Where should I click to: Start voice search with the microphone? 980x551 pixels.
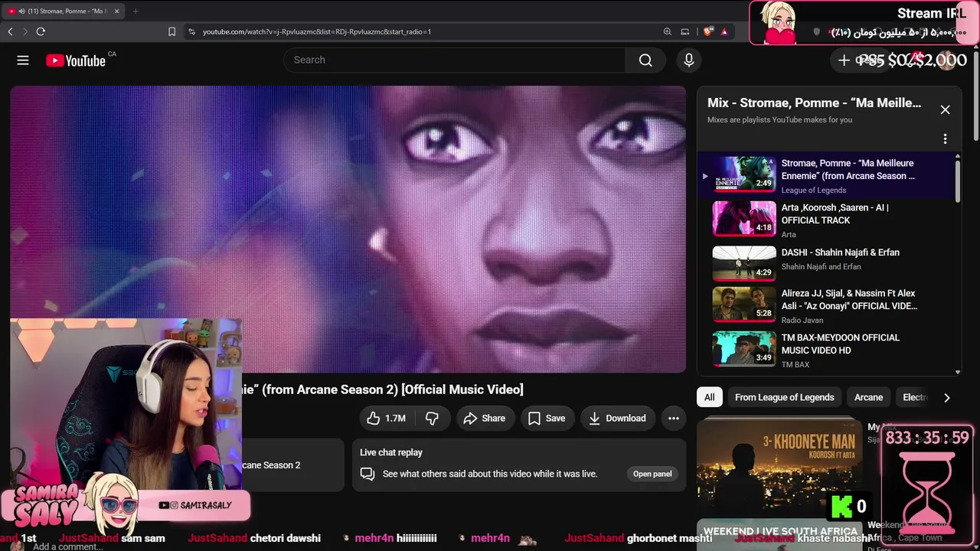689,60
